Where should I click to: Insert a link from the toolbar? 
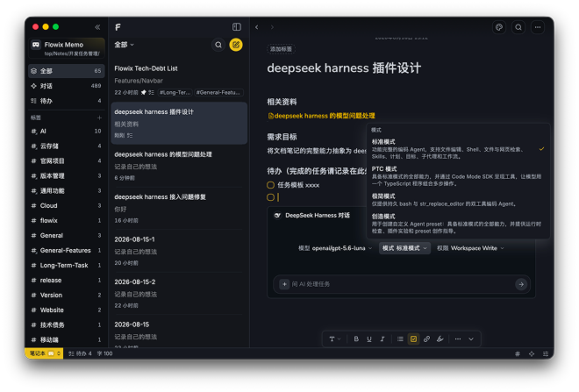pyautogui.click(x=427, y=339)
